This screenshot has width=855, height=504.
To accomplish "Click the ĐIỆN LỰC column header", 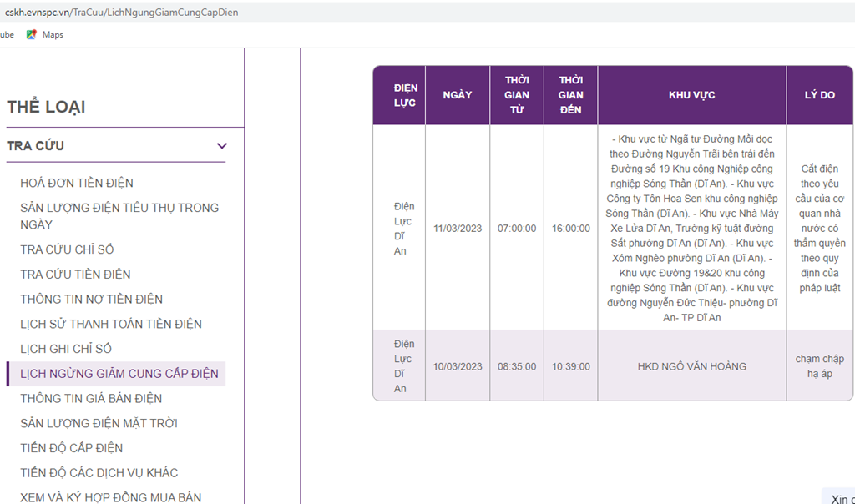I will tap(400, 95).
